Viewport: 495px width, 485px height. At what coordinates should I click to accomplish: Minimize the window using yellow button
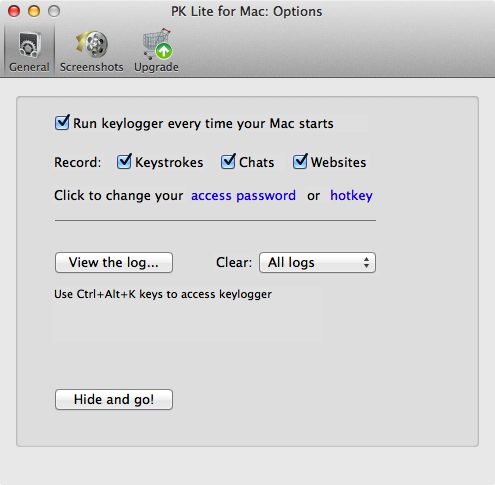34,11
